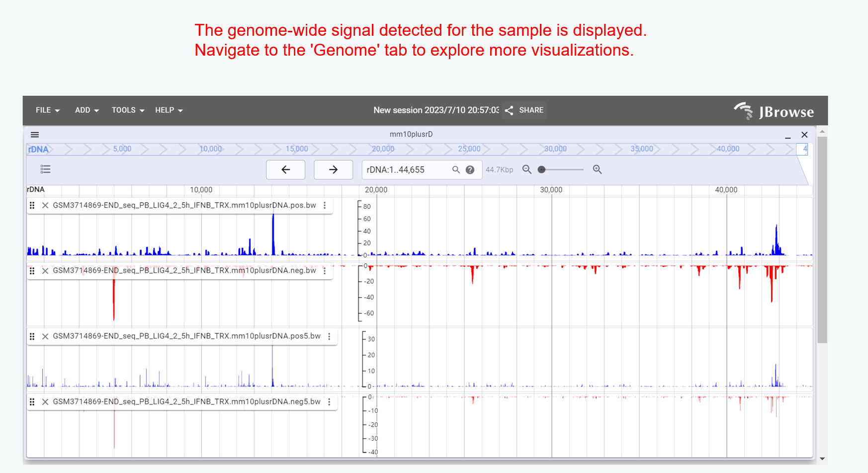Open pos5.bw track options menu

click(x=329, y=336)
